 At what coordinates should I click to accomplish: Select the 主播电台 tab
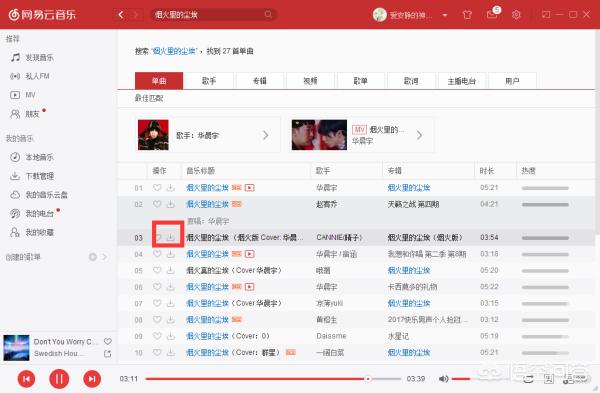click(x=461, y=81)
